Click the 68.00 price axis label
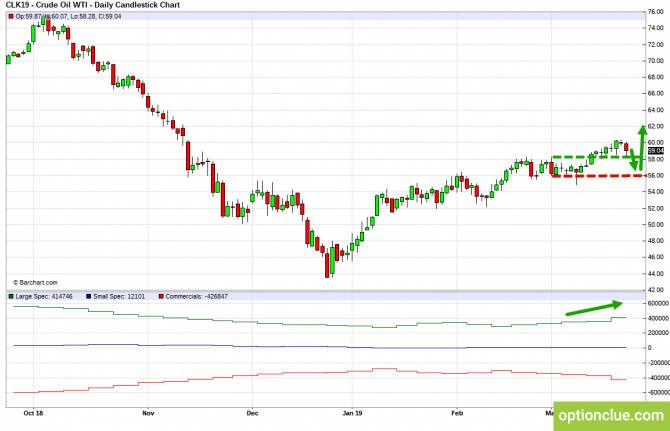This screenshot has height=431, width=670. tap(655, 77)
